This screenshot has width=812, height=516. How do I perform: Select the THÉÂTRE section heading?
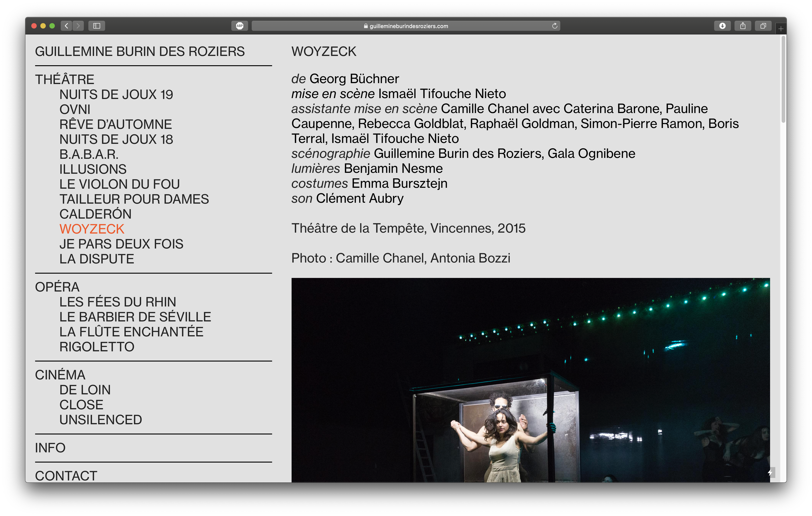(65, 80)
